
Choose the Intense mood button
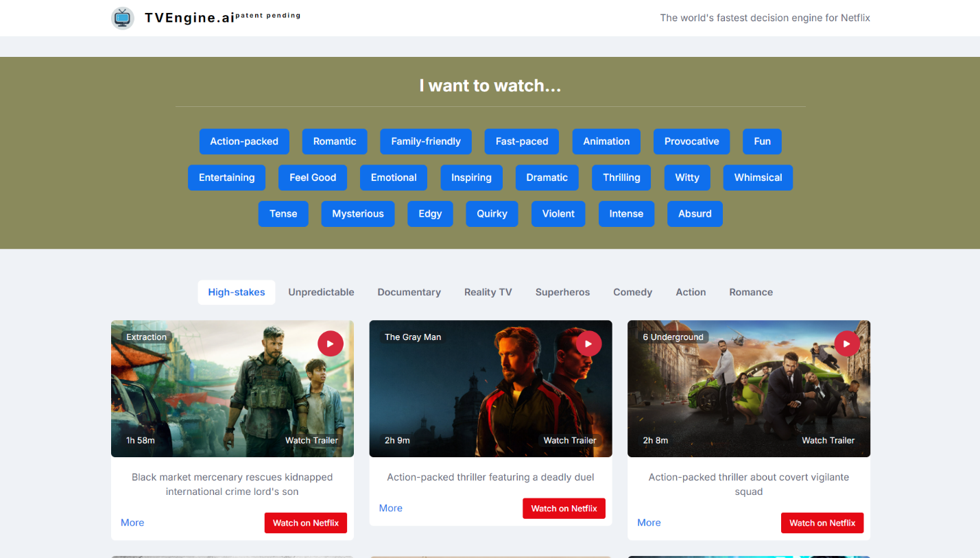coord(626,214)
